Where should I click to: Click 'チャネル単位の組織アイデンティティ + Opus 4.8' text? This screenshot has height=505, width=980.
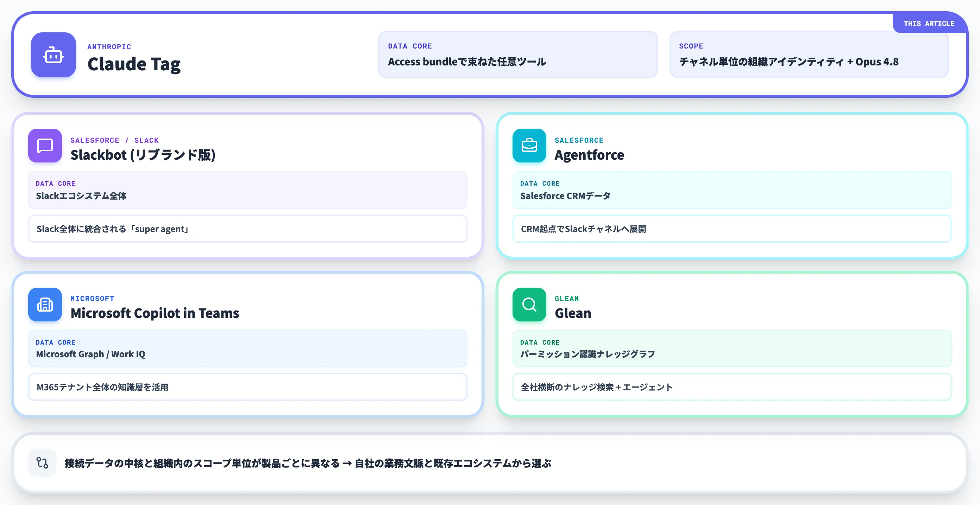tap(789, 62)
